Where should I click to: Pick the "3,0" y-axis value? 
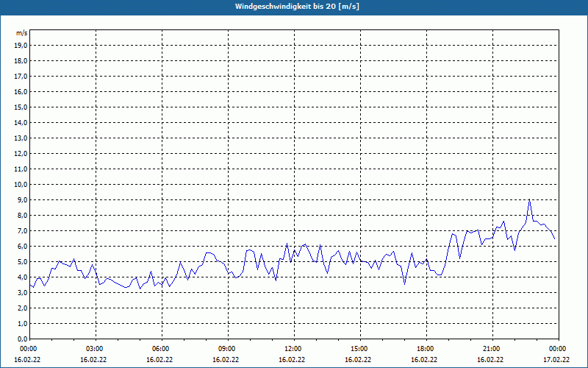click(23, 292)
